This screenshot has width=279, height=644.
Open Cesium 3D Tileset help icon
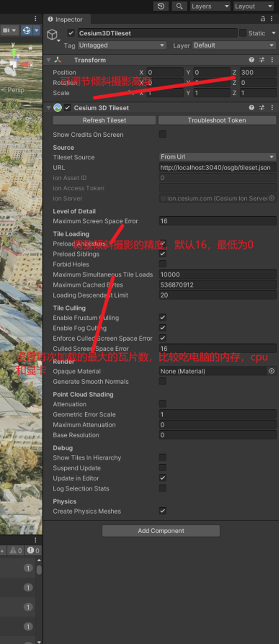251,108
